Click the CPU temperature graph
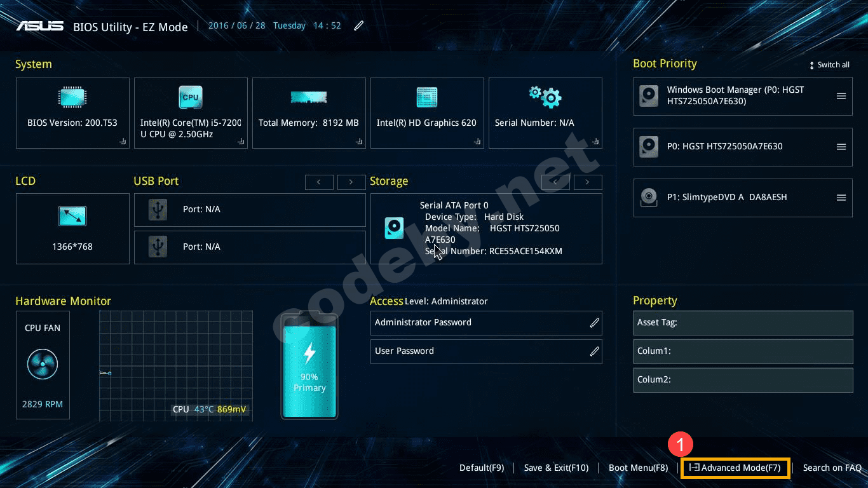The width and height of the screenshot is (868, 488). tap(176, 365)
